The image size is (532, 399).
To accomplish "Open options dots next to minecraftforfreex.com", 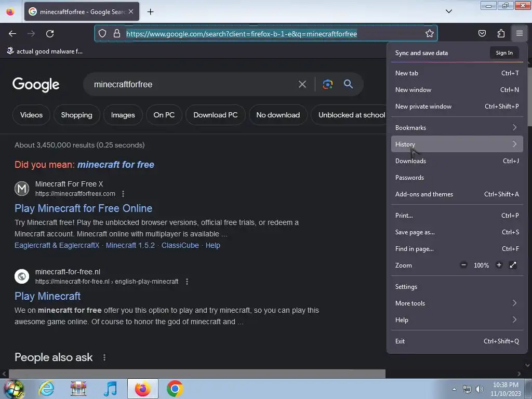I will pyautogui.click(x=123, y=194).
